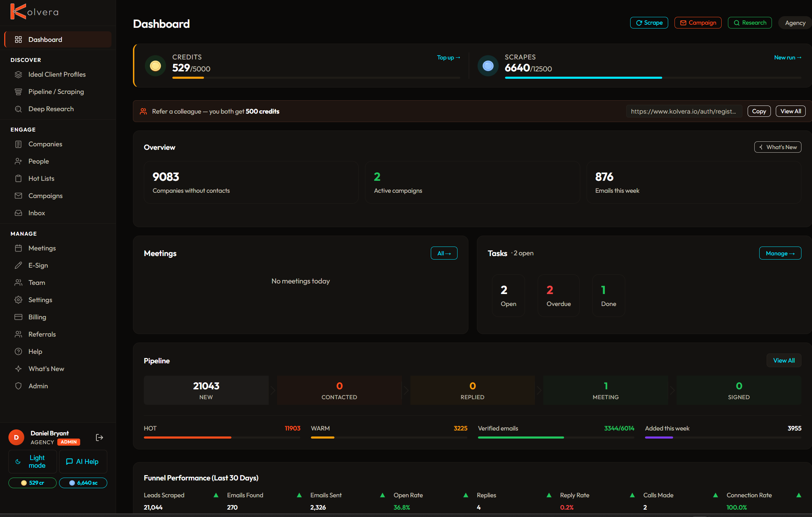Toggle Light mode
This screenshot has width=812, height=517.
[x=33, y=462]
